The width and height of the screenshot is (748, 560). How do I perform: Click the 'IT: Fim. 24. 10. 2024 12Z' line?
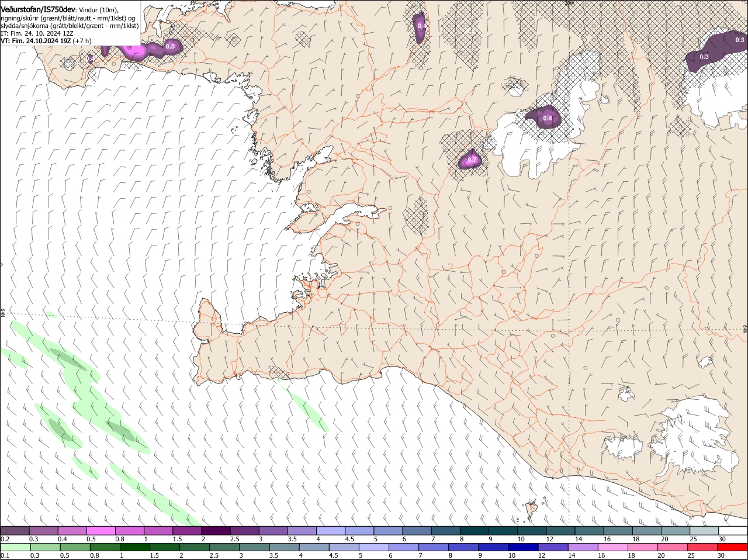click(x=37, y=33)
